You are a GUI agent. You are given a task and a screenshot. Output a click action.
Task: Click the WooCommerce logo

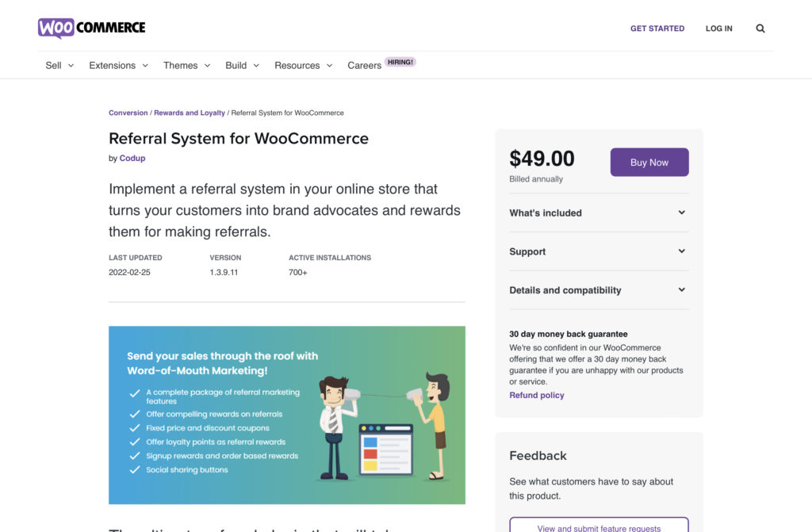[x=92, y=28]
